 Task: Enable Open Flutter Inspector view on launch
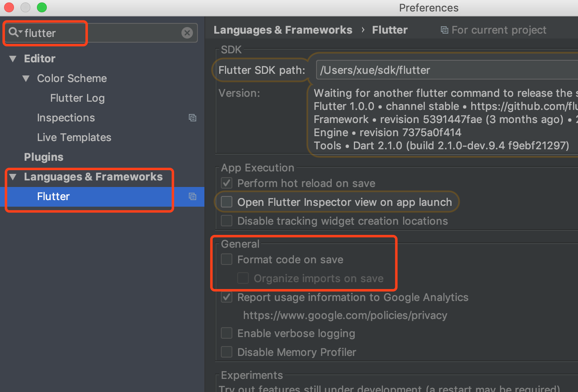tap(227, 202)
